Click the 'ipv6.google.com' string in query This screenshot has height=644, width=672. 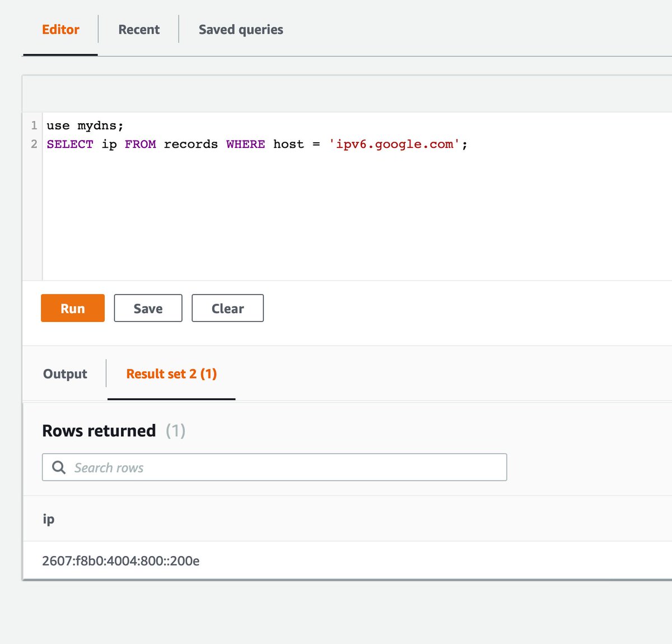click(x=394, y=144)
